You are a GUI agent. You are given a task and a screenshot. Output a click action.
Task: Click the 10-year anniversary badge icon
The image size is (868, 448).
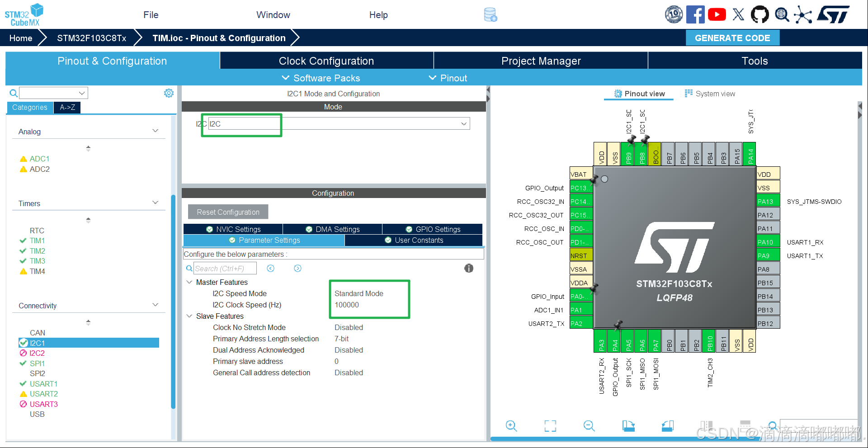pos(674,14)
